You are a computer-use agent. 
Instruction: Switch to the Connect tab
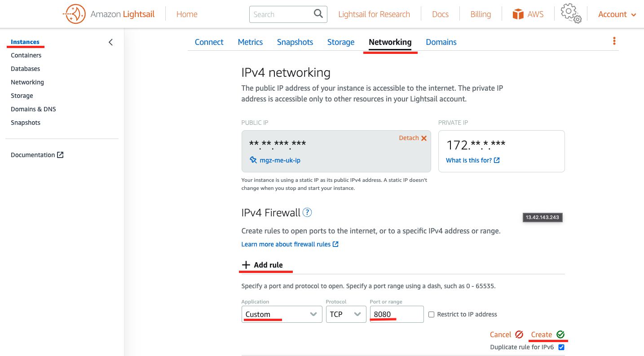(209, 42)
